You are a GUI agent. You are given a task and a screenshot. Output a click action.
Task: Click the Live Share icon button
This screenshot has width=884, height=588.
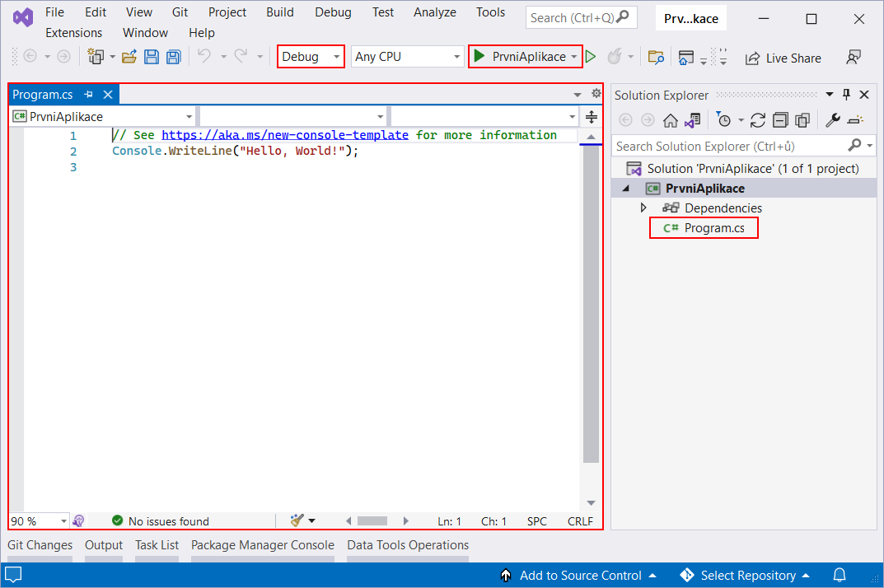point(783,58)
